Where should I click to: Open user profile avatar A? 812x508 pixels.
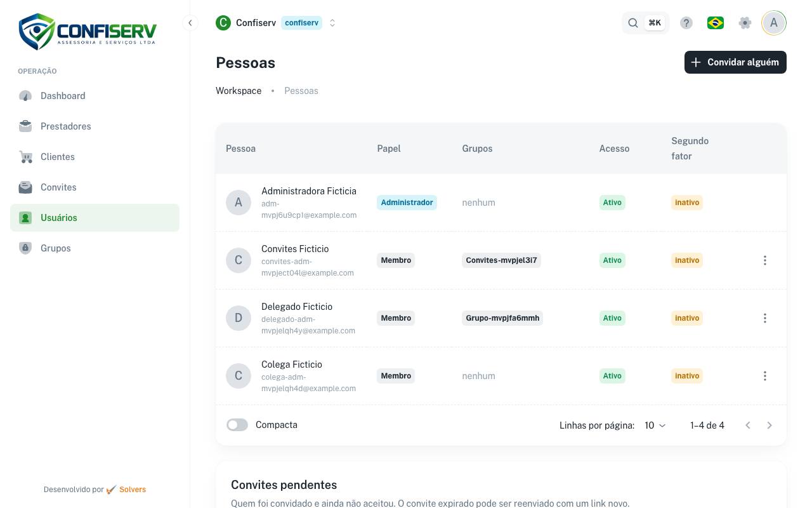point(774,23)
